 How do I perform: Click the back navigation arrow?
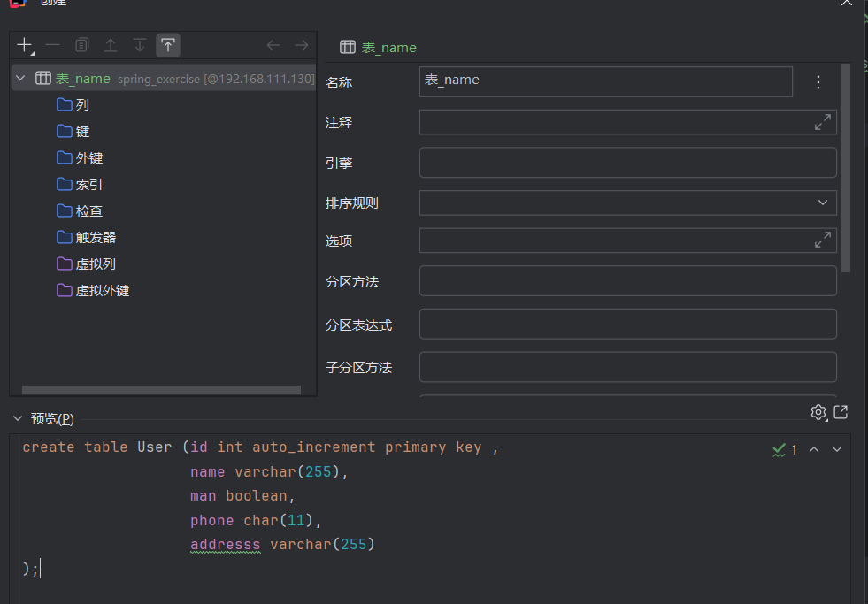[x=273, y=45]
